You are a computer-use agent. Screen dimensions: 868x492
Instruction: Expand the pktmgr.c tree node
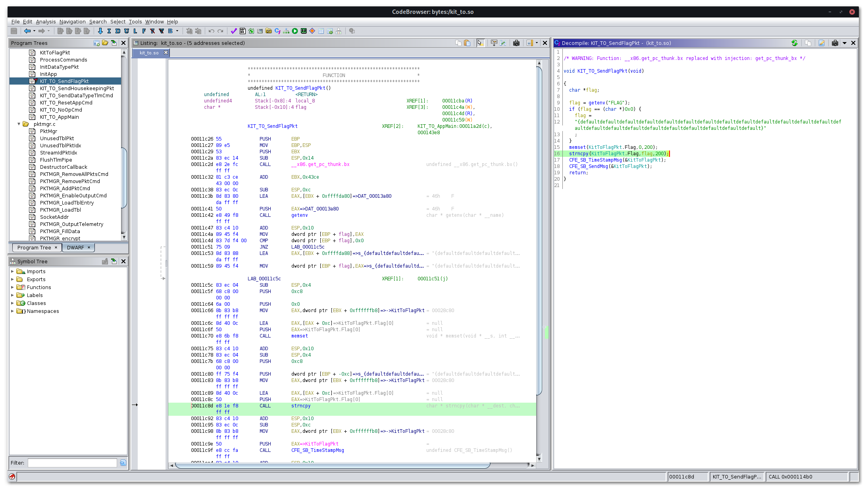[19, 123]
